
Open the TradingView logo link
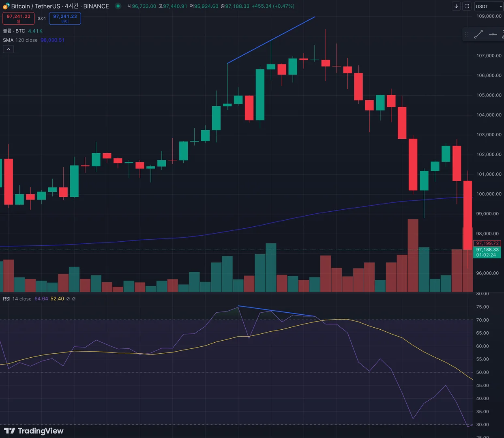[34, 431]
